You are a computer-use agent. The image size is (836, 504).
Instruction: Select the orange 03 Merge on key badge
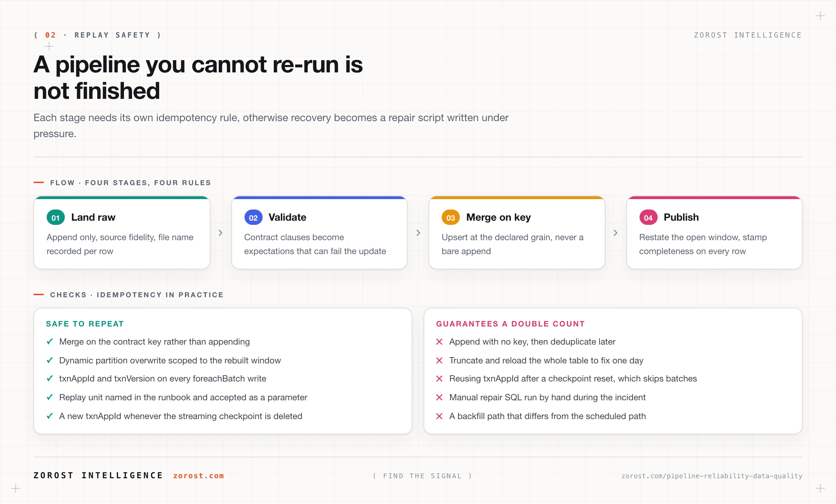click(x=451, y=218)
